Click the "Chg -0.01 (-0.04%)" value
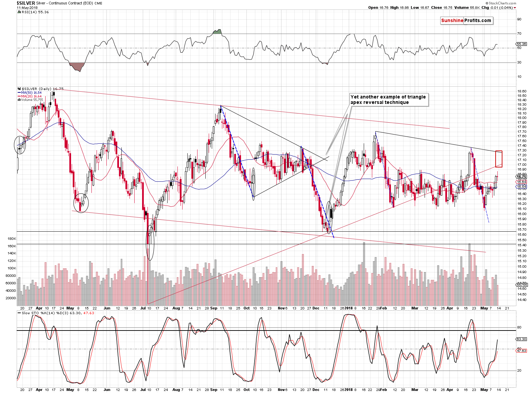The width and height of the screenshot is (532, 393). [x=497, y=7]
